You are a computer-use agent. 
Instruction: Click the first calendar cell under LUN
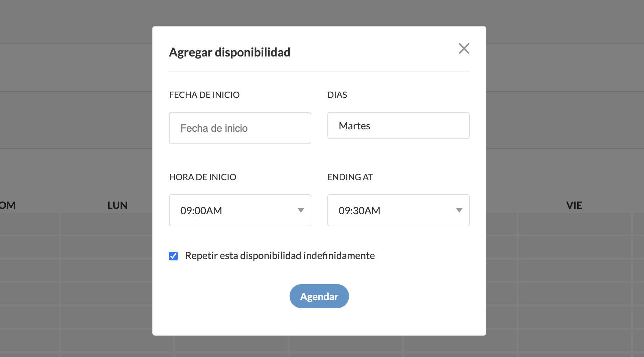[x=107, y=224]
